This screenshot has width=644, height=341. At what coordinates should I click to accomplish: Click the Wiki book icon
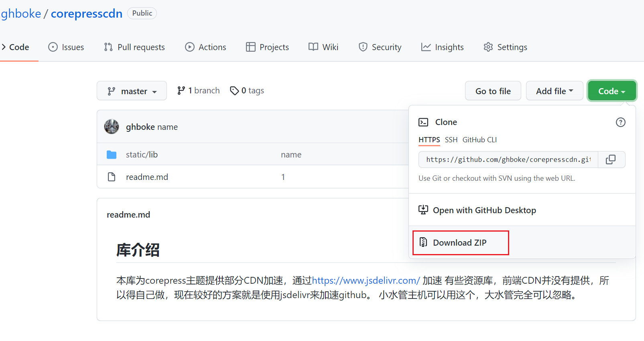tap(313, 47)
